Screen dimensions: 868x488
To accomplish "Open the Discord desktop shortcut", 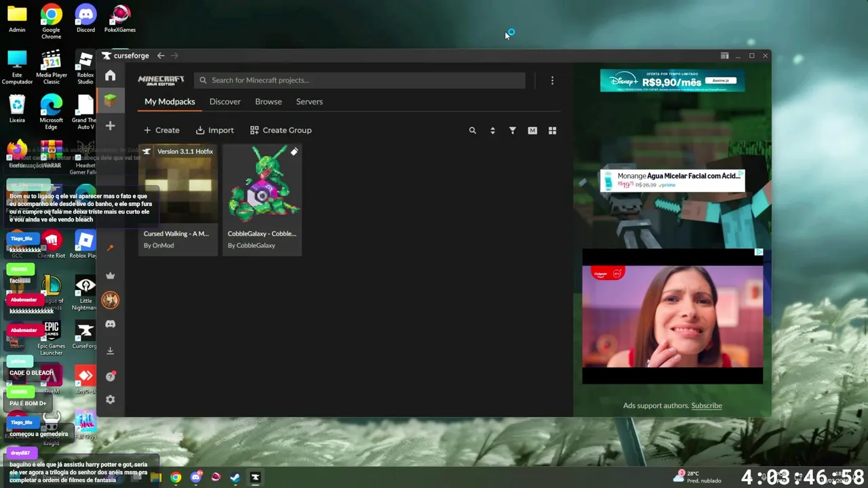I will (x=85, y=19).
